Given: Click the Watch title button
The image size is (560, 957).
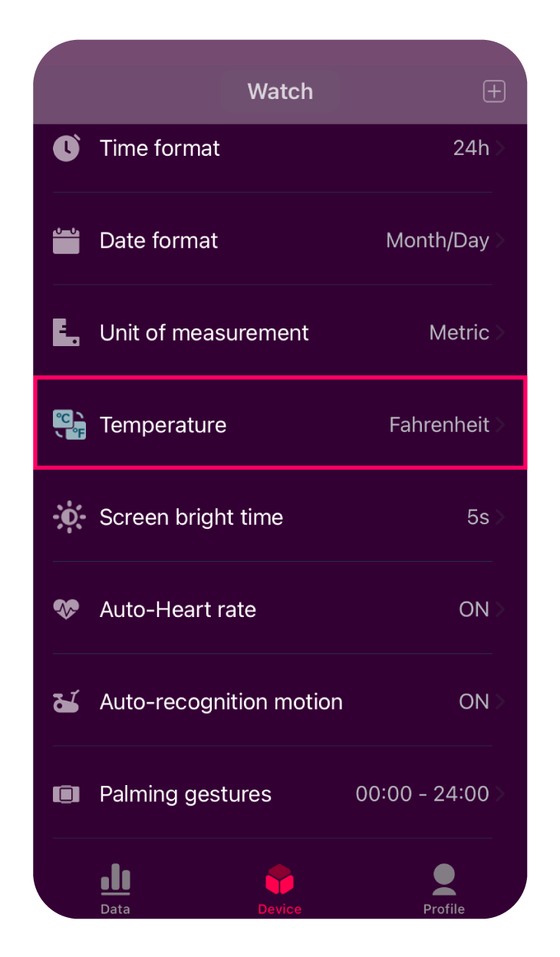Looking at the screenshot, I should 280,91.
